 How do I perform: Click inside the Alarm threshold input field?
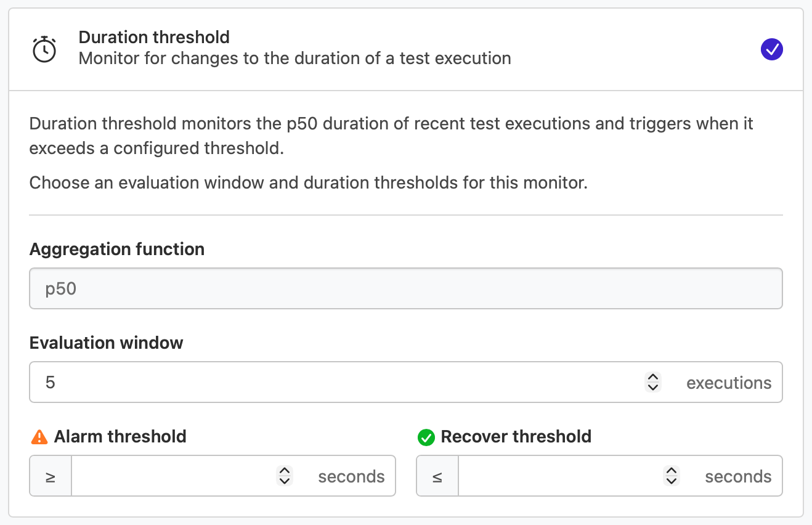tap(173, 475)
